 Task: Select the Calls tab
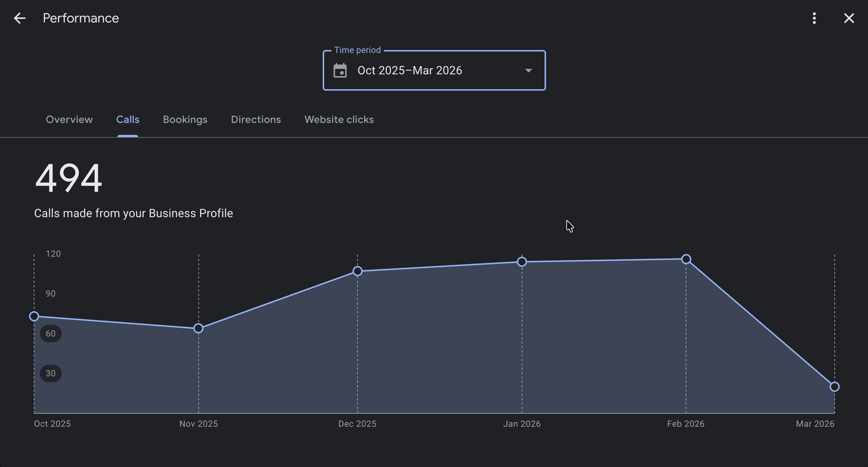128,120
